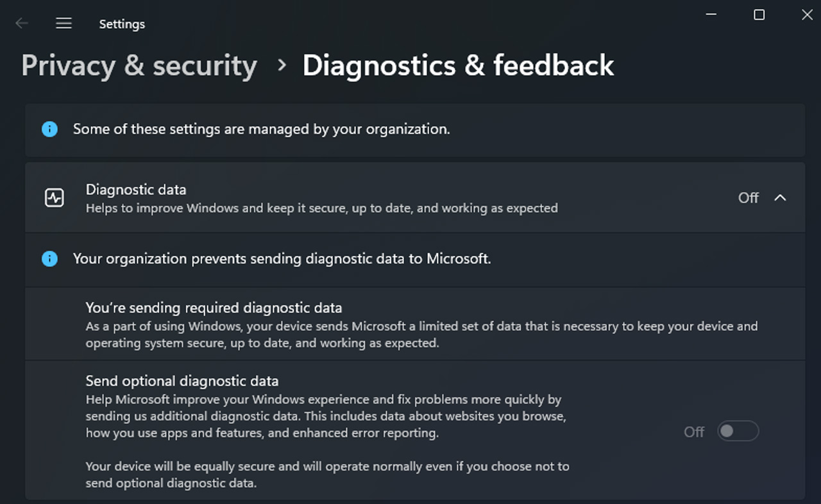Screen dimensions: 821x504
Task: Close the Settings window
Action: pyautogui.click(x=807, y=15)
